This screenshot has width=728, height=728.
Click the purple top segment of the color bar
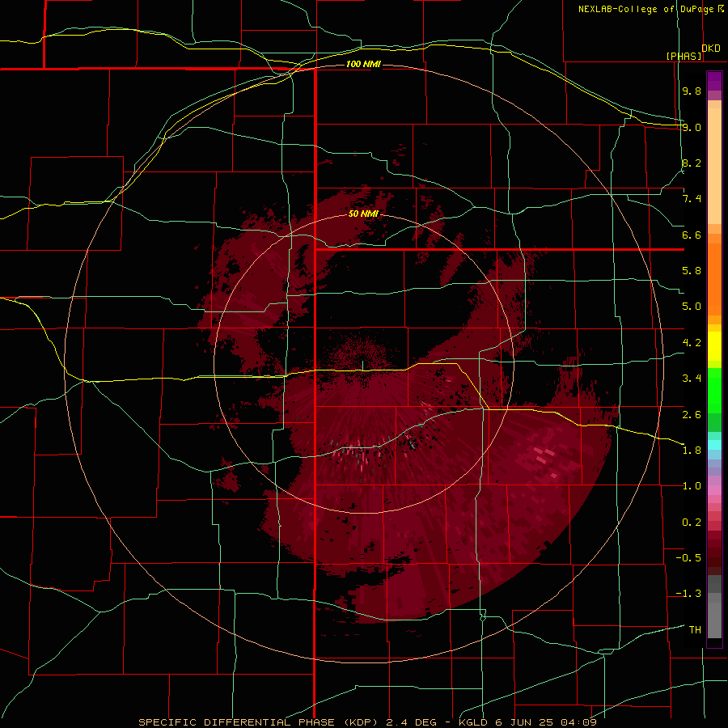pos(714,81)
